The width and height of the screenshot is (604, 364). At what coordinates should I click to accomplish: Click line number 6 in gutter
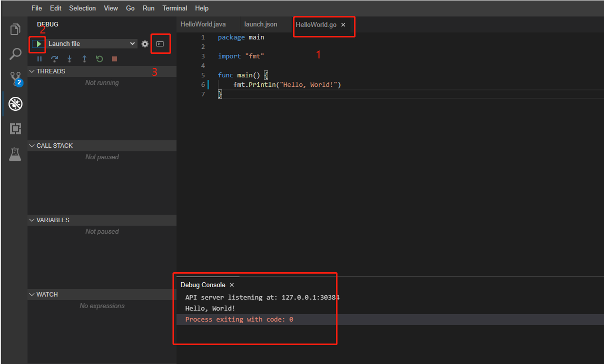point(203,85)
